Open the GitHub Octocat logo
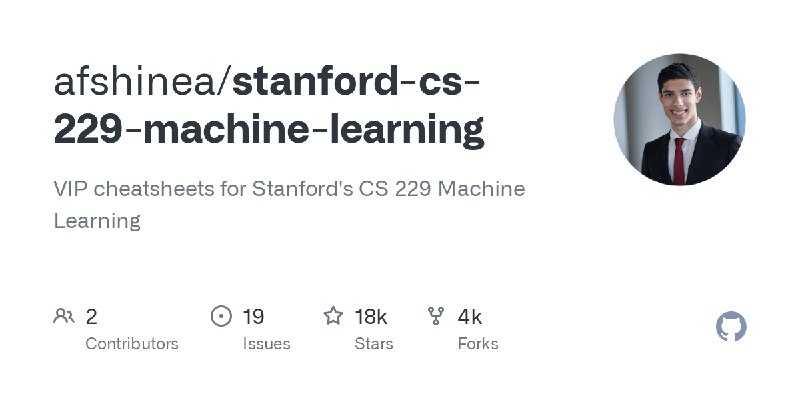Screen dimensions: 800x400 tap(731, 326)
